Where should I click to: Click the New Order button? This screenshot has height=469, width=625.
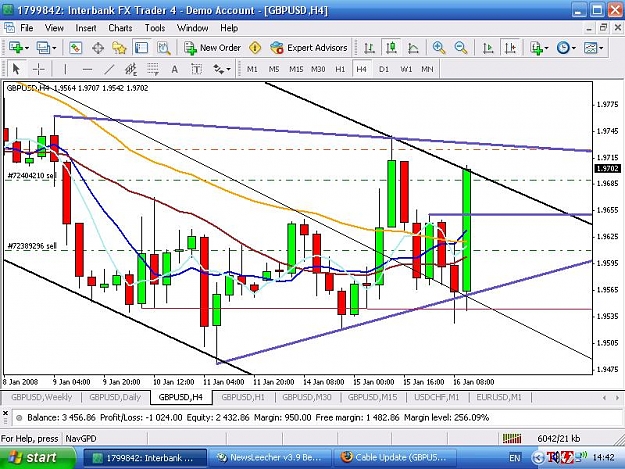click(212, 48)
